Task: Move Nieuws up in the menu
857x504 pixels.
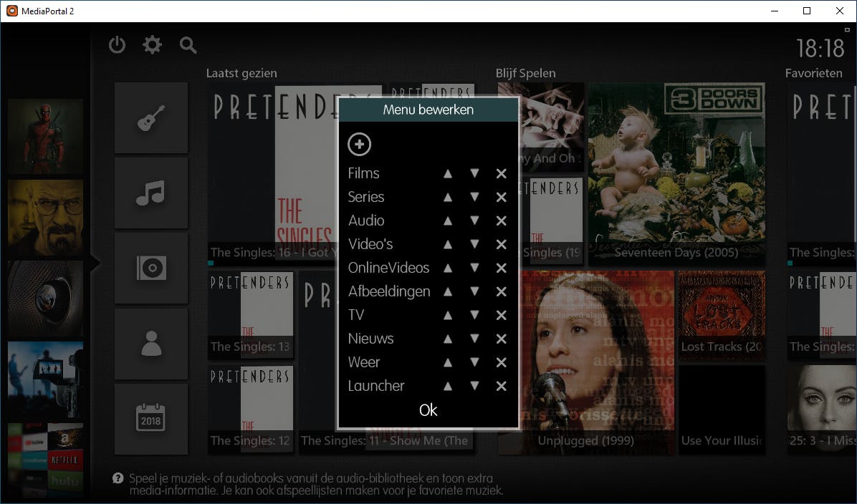Action: pos(448,339)
